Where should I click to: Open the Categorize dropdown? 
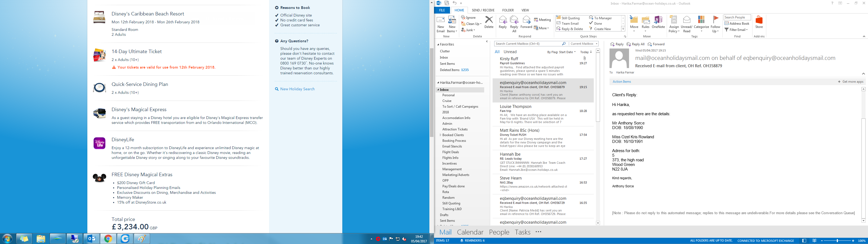click(x=701, y=24)
